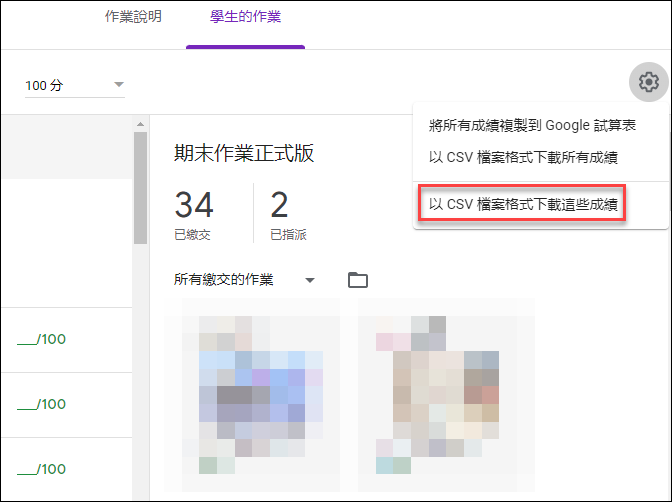Click the first student's ___/100 grade field
The height and width of the screenshot is (502, 672).
tap(42, 340)
